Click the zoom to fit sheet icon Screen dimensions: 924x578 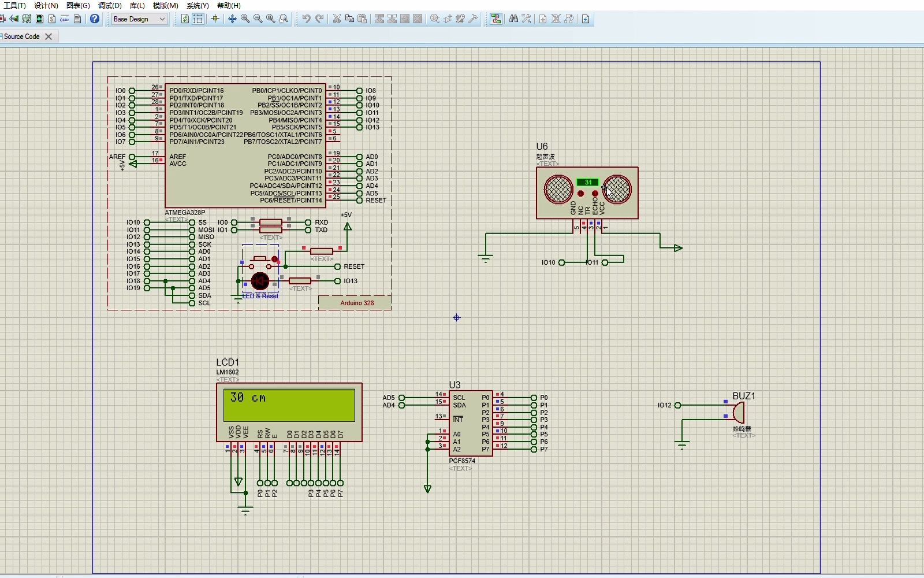click(x=270, y=19)
